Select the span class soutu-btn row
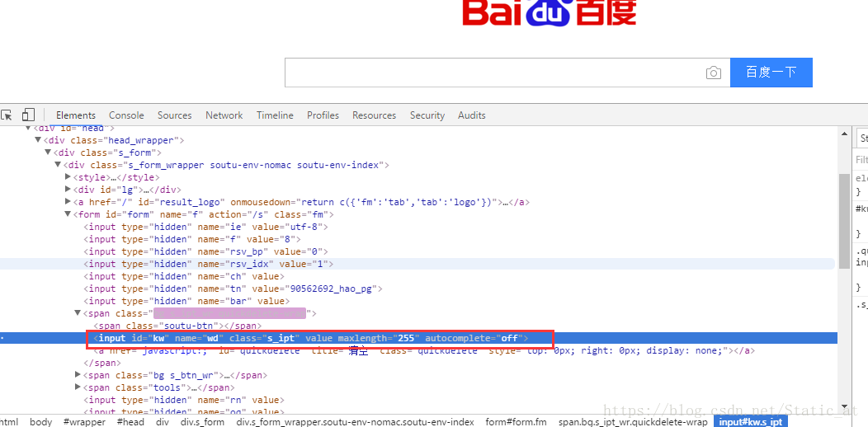This screenshot has height=427, width=868. click(x=177, y=326)
